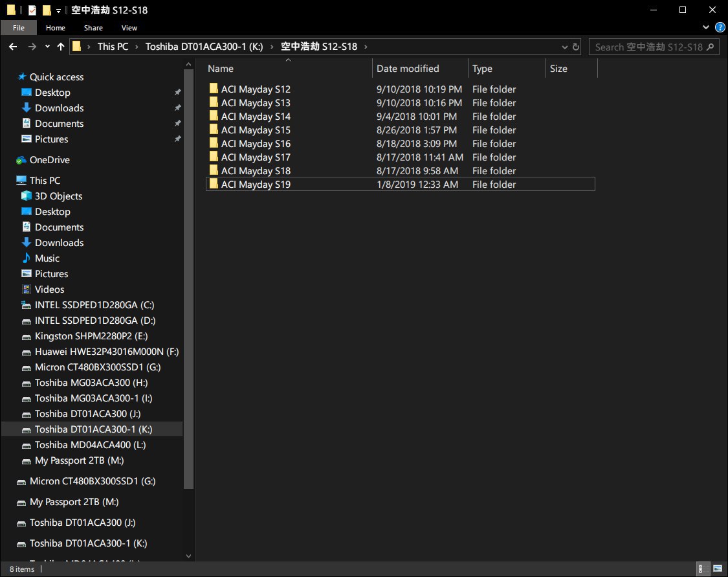728x577 pixels.
Task: Sort by Date modified column
Action: point(408,69)
